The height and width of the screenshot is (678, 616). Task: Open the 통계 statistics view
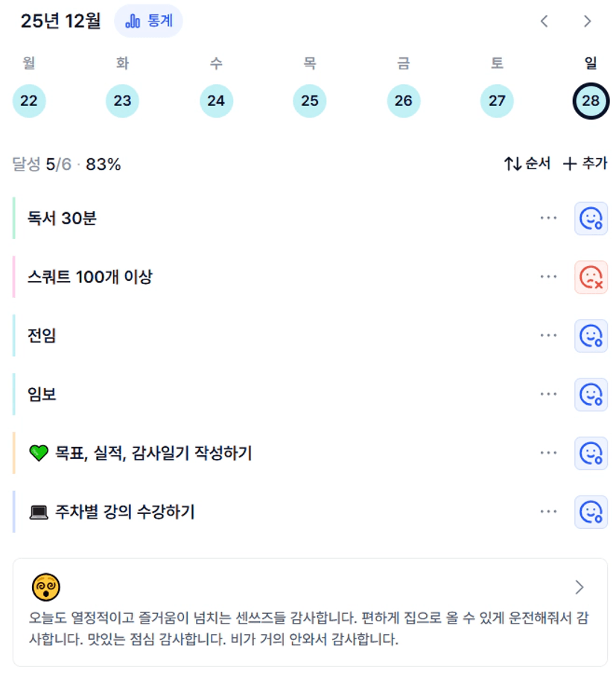point(148,21)
